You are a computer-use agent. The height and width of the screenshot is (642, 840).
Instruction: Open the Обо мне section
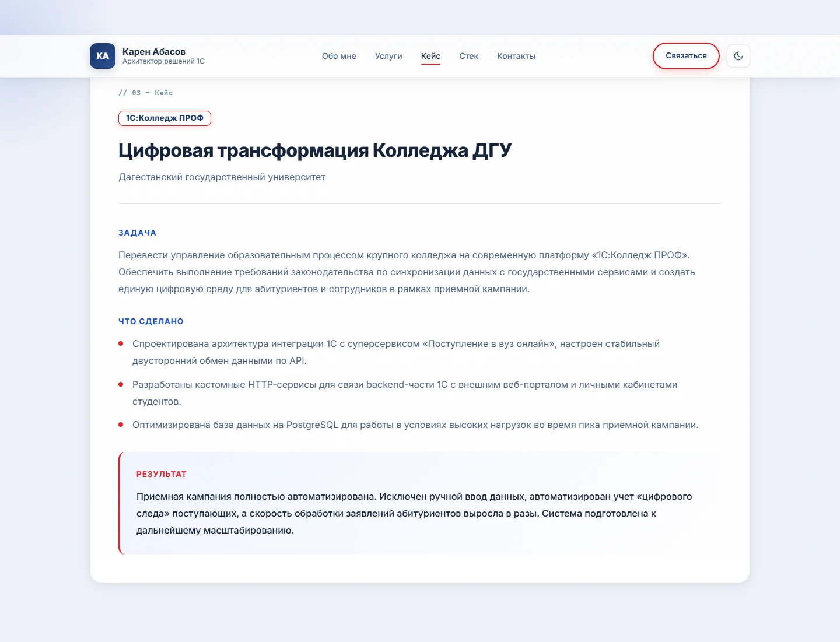click(339, 56)
